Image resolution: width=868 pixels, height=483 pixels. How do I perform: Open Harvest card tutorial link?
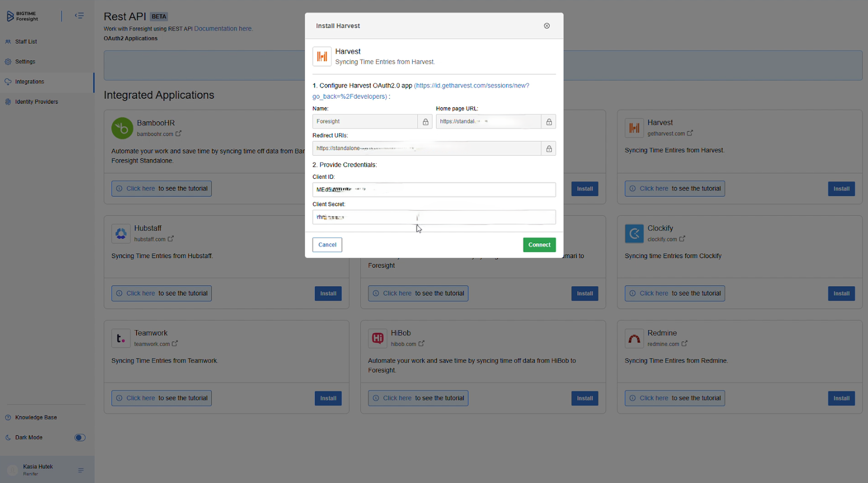(x=654, y=189)
